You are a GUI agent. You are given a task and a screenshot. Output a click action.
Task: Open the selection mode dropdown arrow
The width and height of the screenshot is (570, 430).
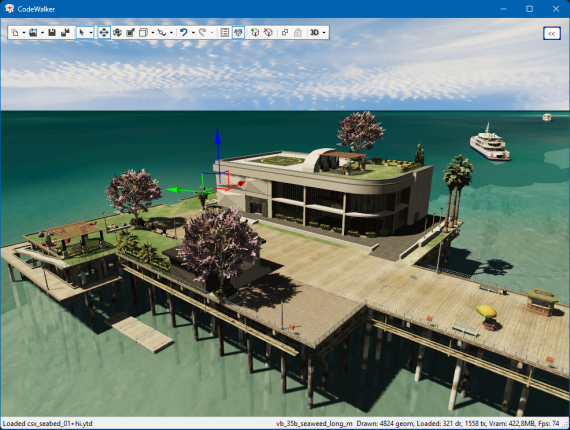coord(91,33)
